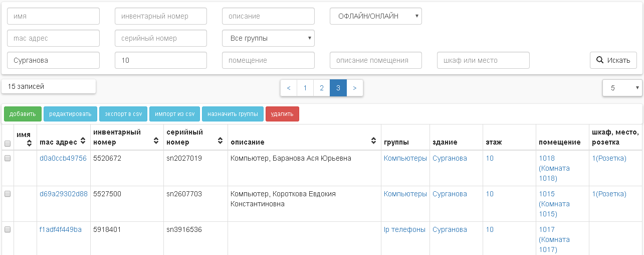This screenshot has width=644, height=255.
Task: Switch to page 1 of results
Action: point(305,88)
